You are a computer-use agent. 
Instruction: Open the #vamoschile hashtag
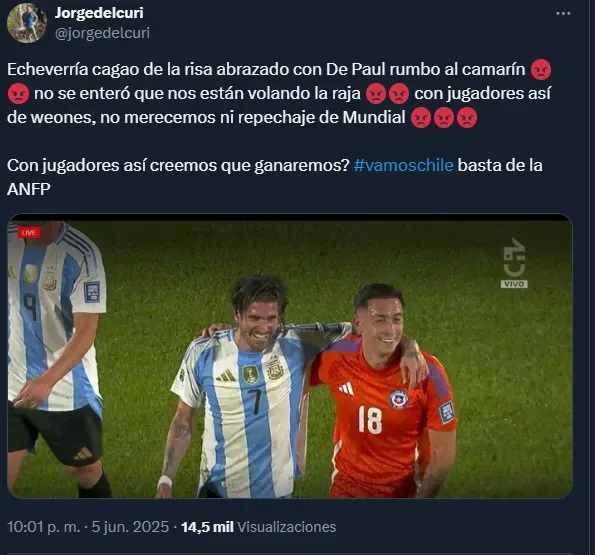point(403,165)
